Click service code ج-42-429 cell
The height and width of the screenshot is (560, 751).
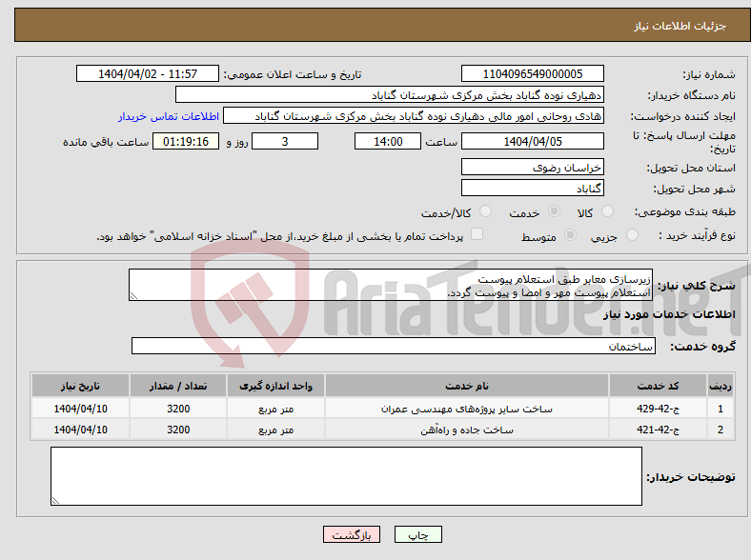coord(659,409)
